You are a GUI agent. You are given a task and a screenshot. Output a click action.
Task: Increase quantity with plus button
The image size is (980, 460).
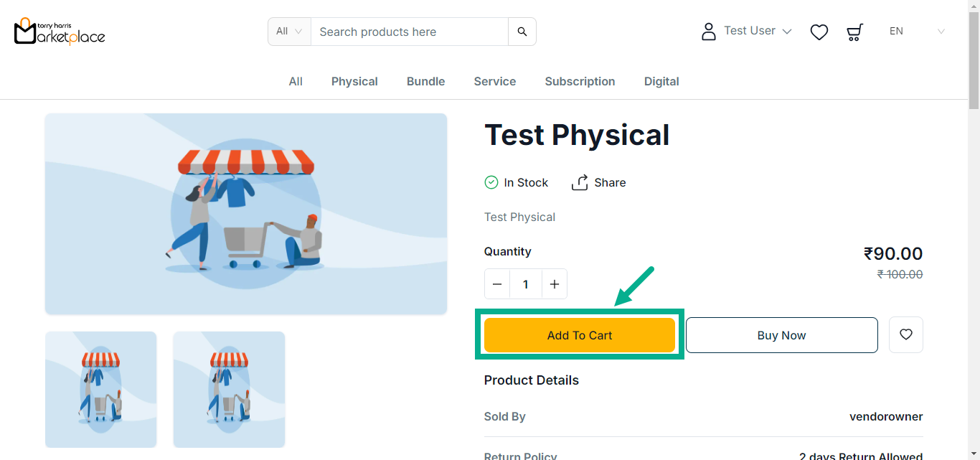click(555, 284)
